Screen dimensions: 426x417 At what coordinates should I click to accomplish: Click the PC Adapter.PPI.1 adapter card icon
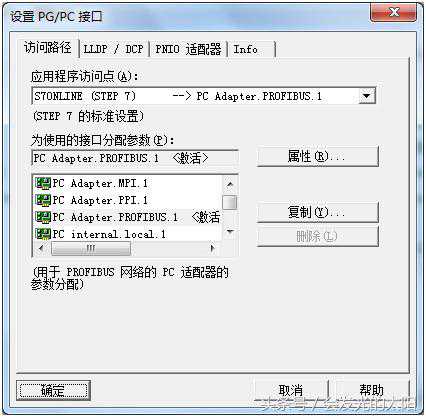43,200
